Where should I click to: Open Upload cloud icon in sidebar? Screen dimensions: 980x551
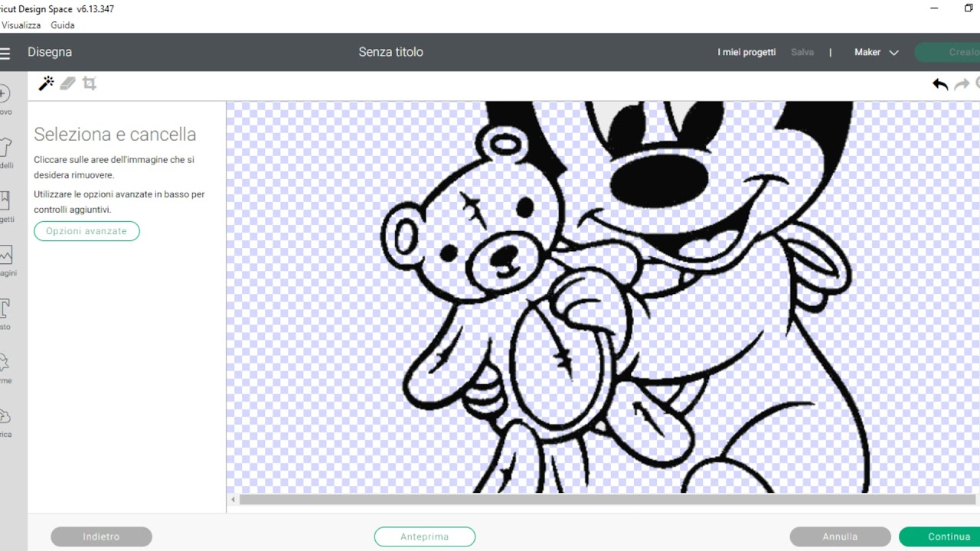point(4,416)
